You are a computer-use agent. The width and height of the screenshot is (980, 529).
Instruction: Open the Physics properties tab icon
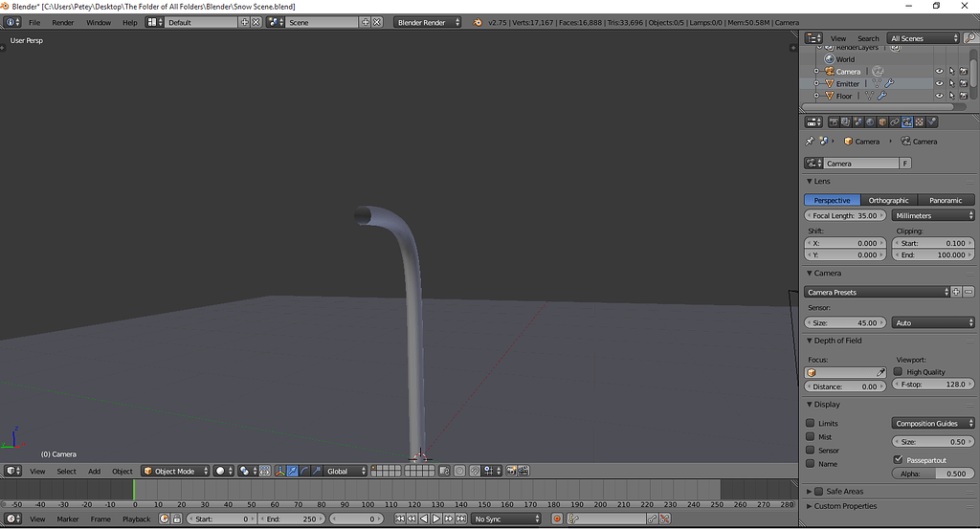point(932,121)
